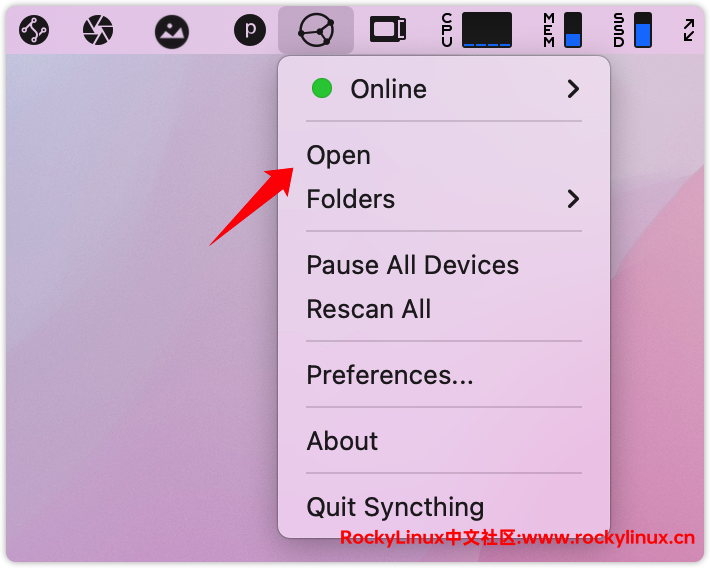710x568 pixels.
Task: Click the circular 'p' menu bar icon
Action: [250, 30]
